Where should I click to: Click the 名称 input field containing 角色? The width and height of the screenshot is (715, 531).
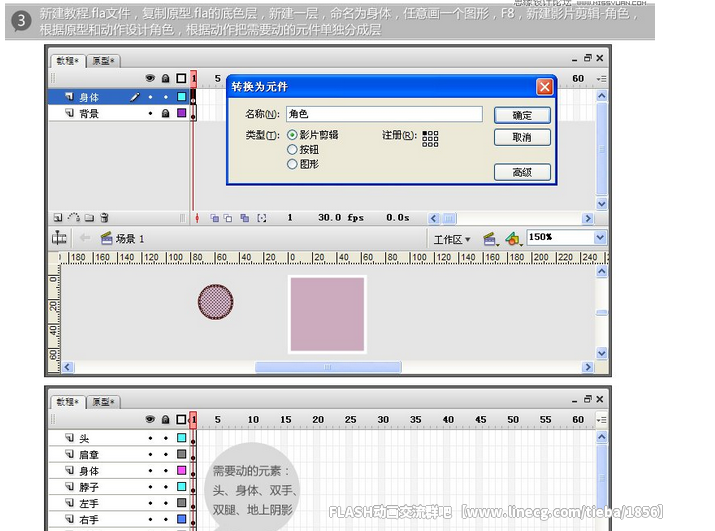point(384,114)
